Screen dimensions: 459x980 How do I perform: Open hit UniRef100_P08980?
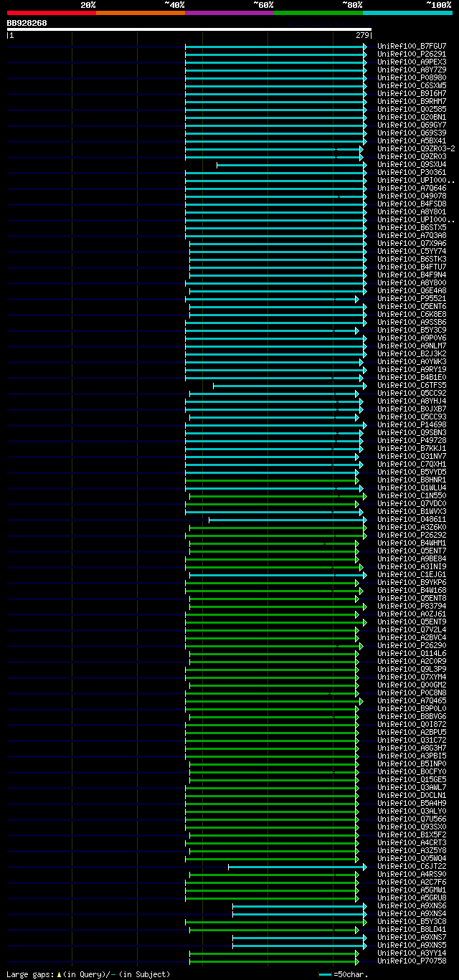[x=412, y=77]
